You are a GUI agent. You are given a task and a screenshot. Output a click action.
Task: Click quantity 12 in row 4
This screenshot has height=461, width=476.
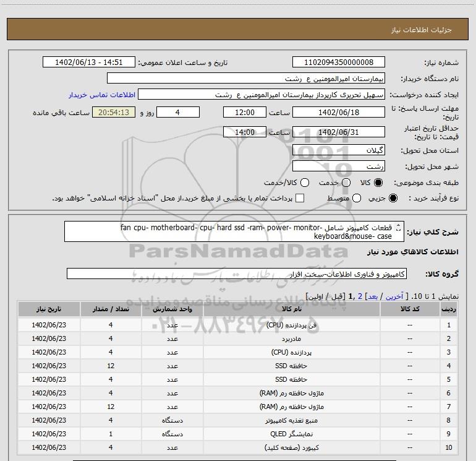(x=111, y=366)
